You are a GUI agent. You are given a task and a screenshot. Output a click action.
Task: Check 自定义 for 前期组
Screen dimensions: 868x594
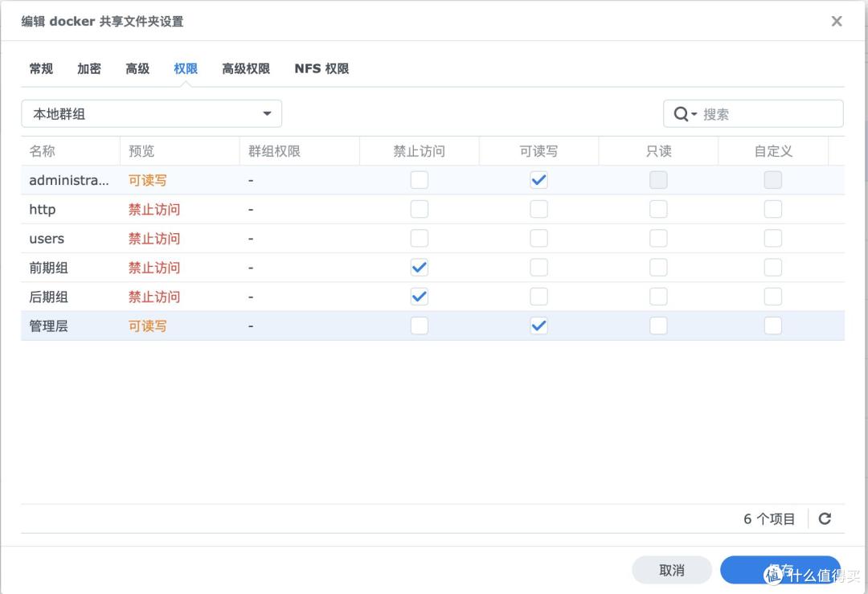tap(773, 268)
